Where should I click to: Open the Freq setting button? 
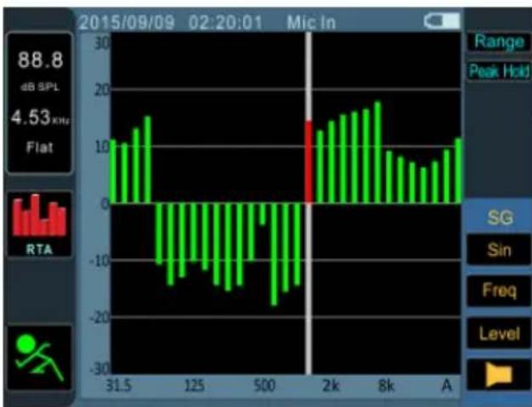pos(499,291)
